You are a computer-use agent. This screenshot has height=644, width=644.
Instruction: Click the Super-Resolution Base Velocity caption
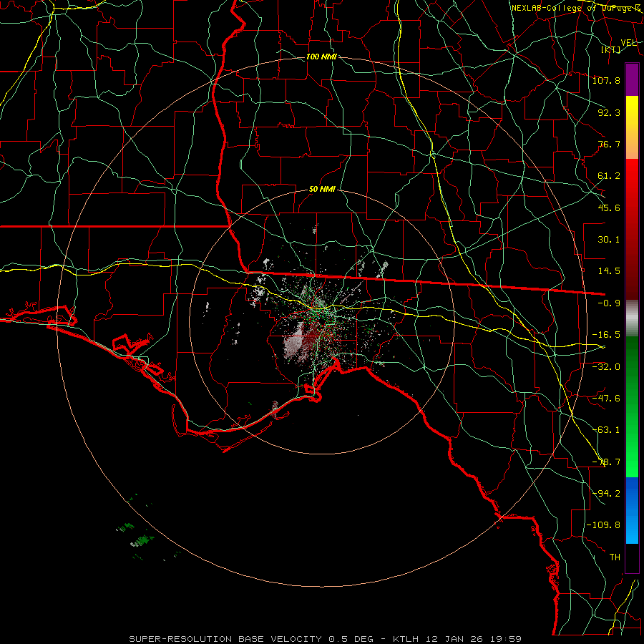click(326, 639)
